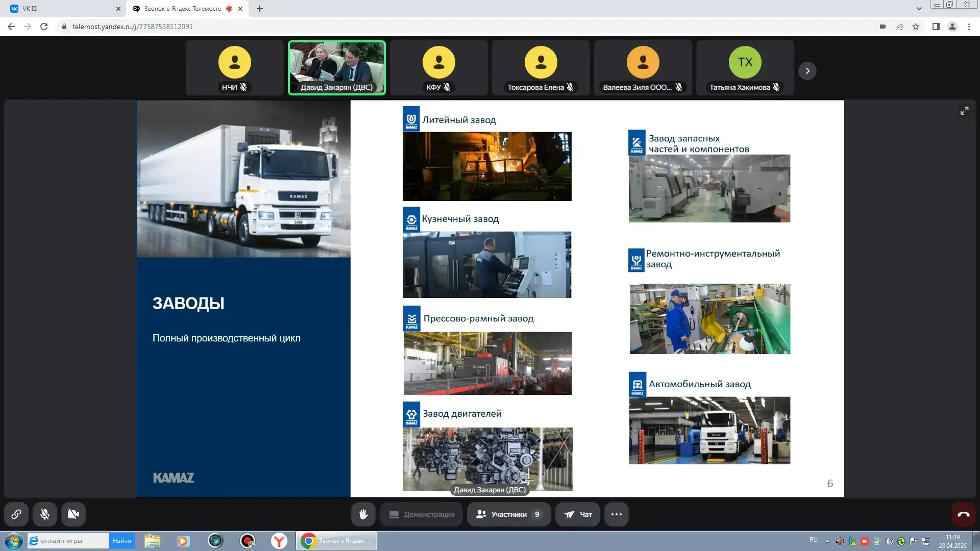Open the Chrome profile menu
The image size is (980, 551).
tap(952, 27)
